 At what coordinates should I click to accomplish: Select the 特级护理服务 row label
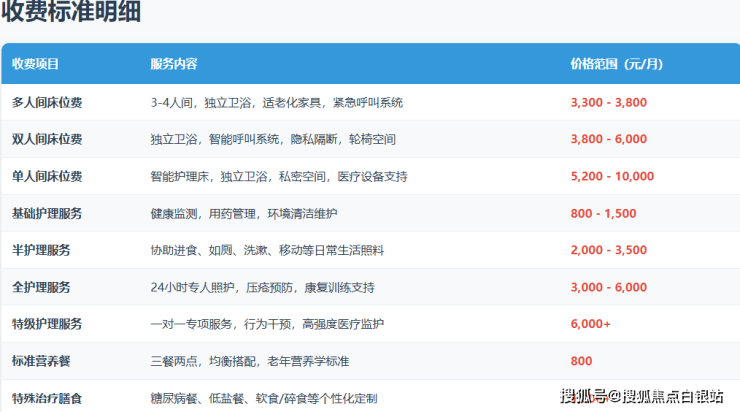(47, 324)
